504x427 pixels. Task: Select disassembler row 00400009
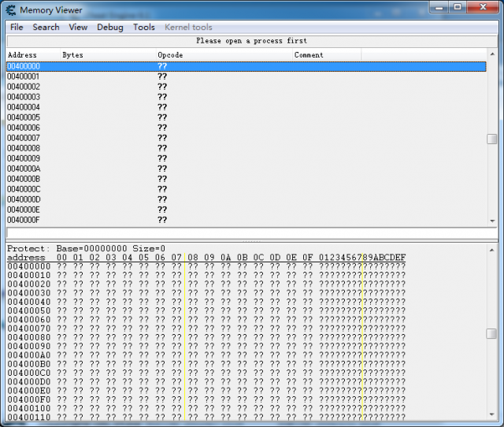coord(246,158)
